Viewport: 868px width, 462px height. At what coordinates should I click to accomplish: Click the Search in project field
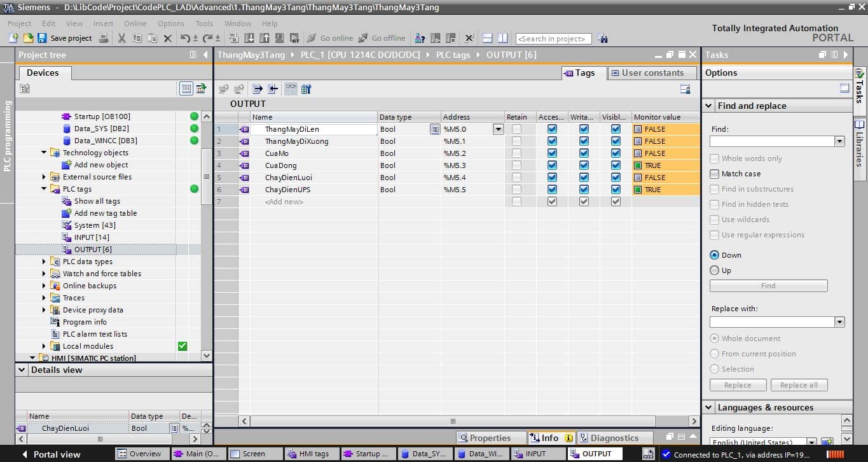(553, 39)
